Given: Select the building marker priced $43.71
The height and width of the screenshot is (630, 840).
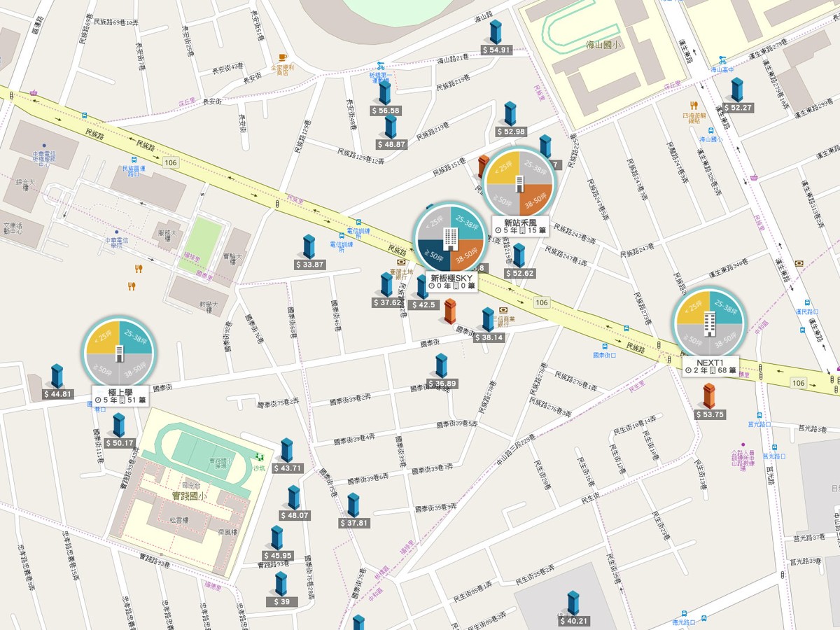Looking at the screenshot, I should (286, 450).
